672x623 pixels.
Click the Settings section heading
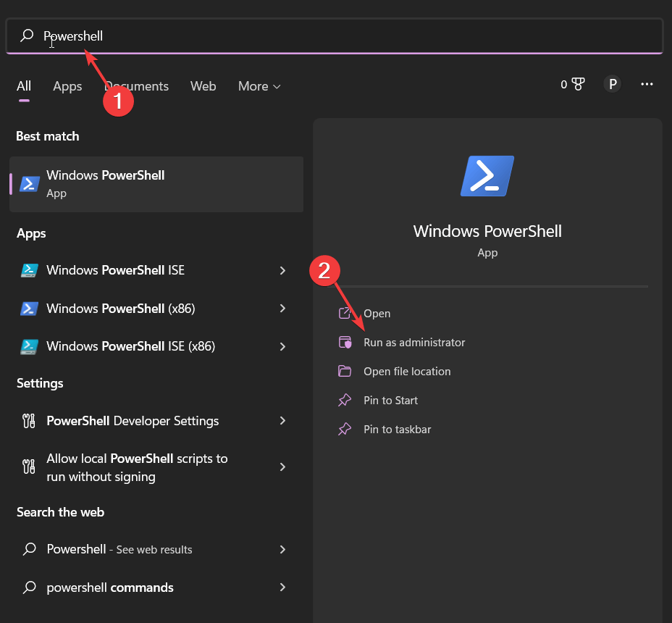[40, 383]
